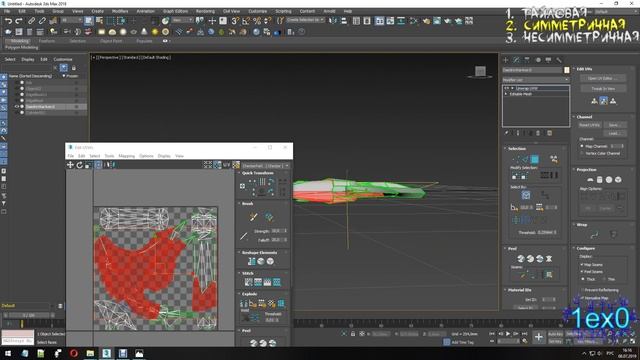Toggle the Percent Snap button
Viewport: 640px width, 360px height.
tap(257, 20)
